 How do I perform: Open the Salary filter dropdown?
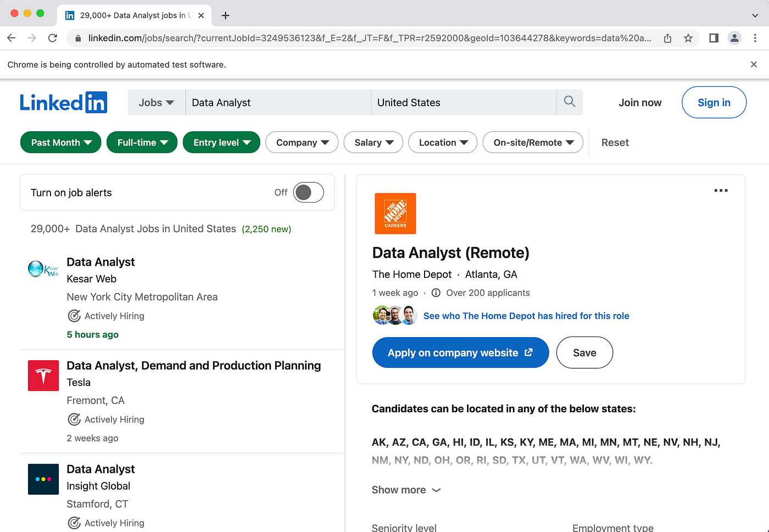pos(374,142)
